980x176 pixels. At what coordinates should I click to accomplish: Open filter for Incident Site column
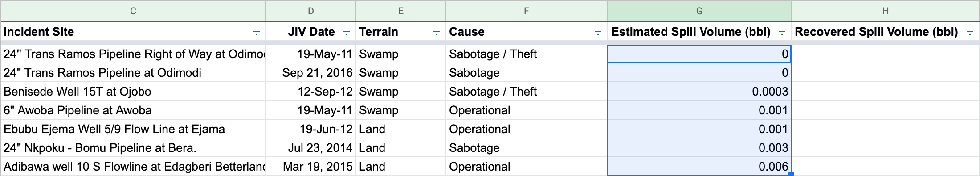[x=257, y=32]
